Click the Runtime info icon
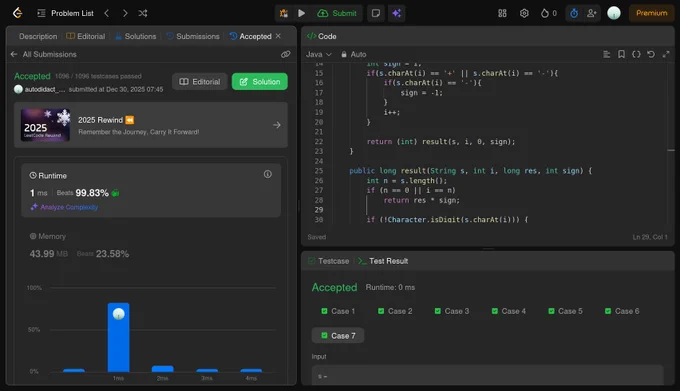Viewport: 680px width, 391px height. pyautogui.click(x=268, y=174)
